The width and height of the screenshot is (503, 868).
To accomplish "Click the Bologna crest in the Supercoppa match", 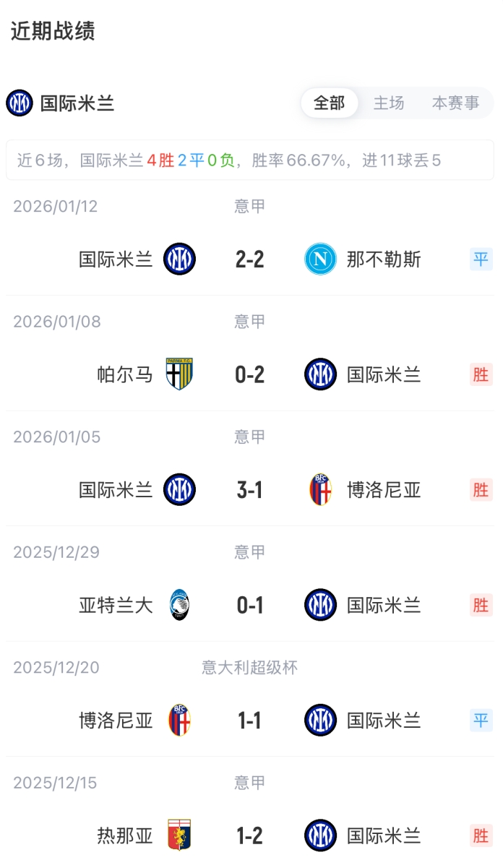I will pyautogui.click(x=179, y=721).
